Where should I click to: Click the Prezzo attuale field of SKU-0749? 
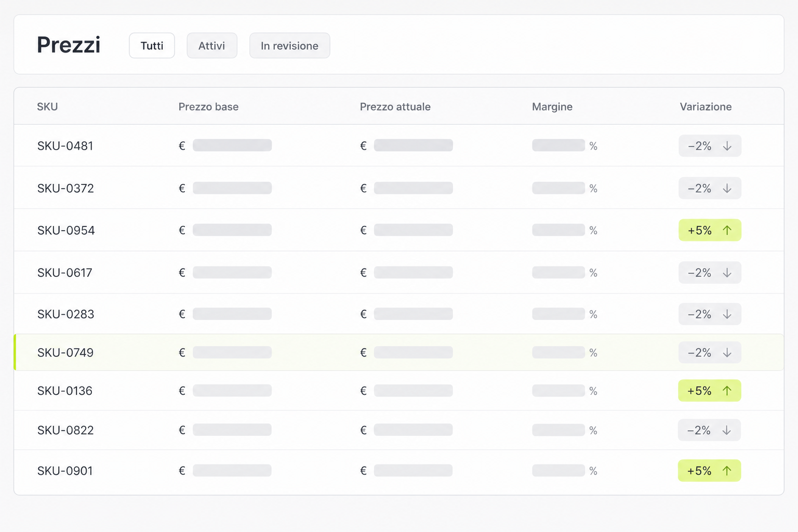414,352
